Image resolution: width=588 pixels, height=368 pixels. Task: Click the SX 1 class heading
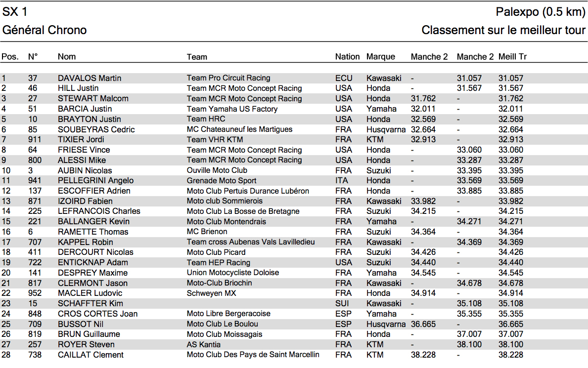(x=15, y=12)
